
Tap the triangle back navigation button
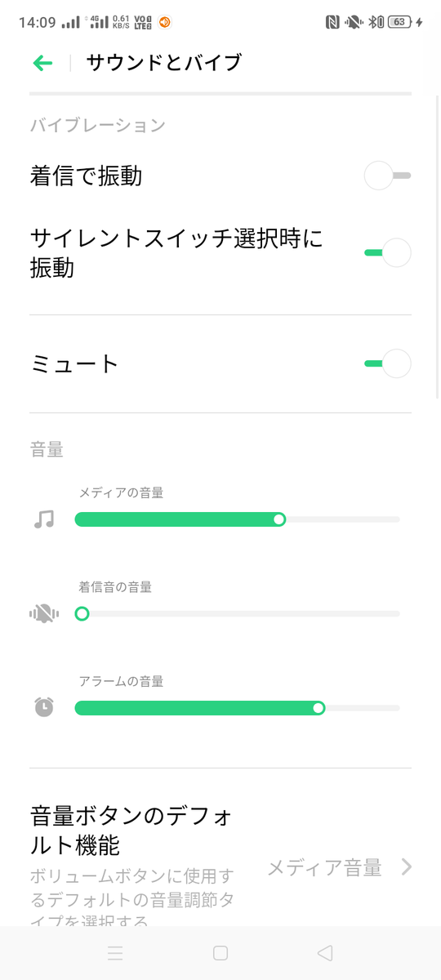(325, 952)
